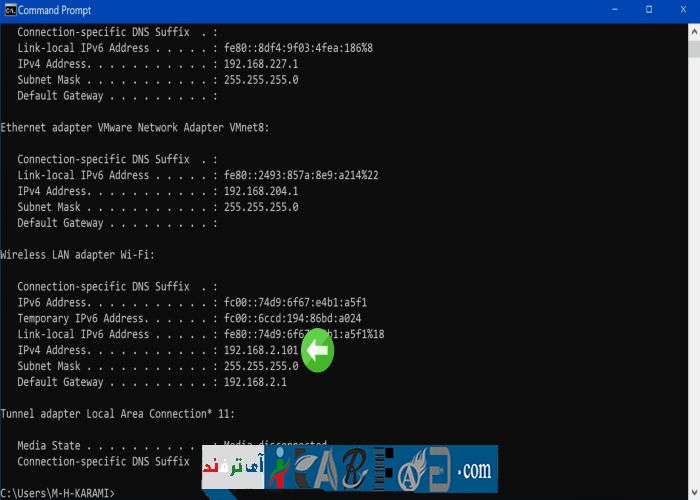Click the Tunnel adapter Local Area Connection heading

tap(117, 413)
